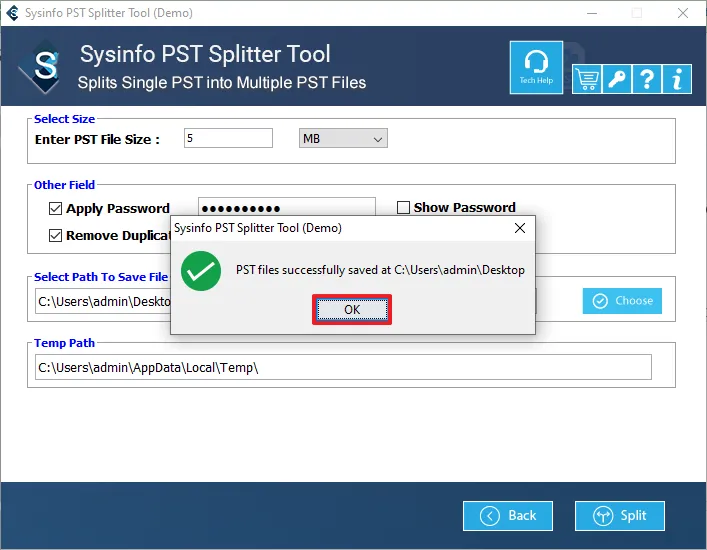
Task: Click the Choose path button
Action: coord(622,301)
